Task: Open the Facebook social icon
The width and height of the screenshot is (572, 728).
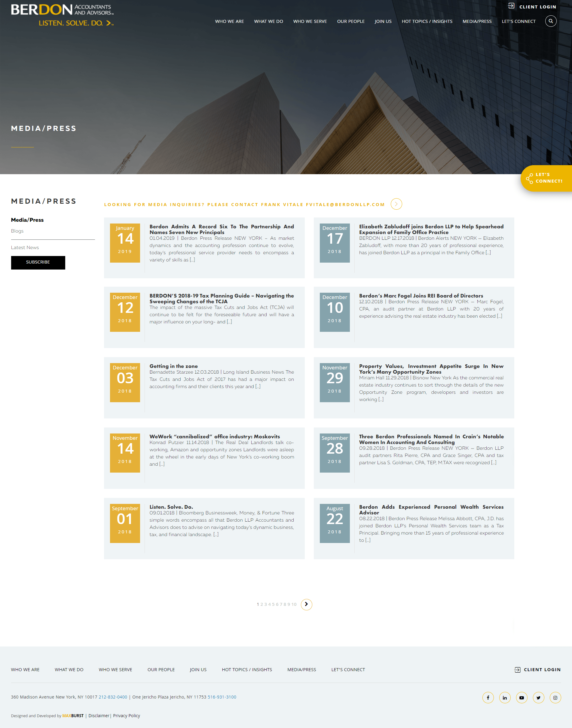Action: tap(488, 698)
